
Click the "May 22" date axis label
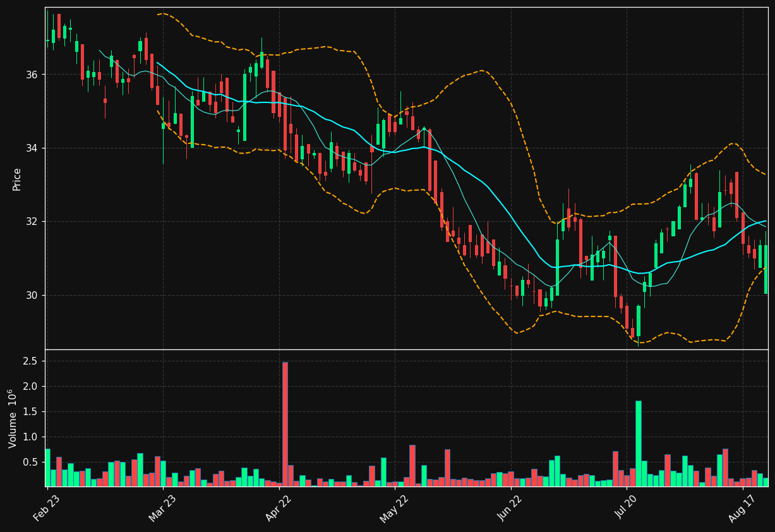pyautogui.click(x=394, y=507)
